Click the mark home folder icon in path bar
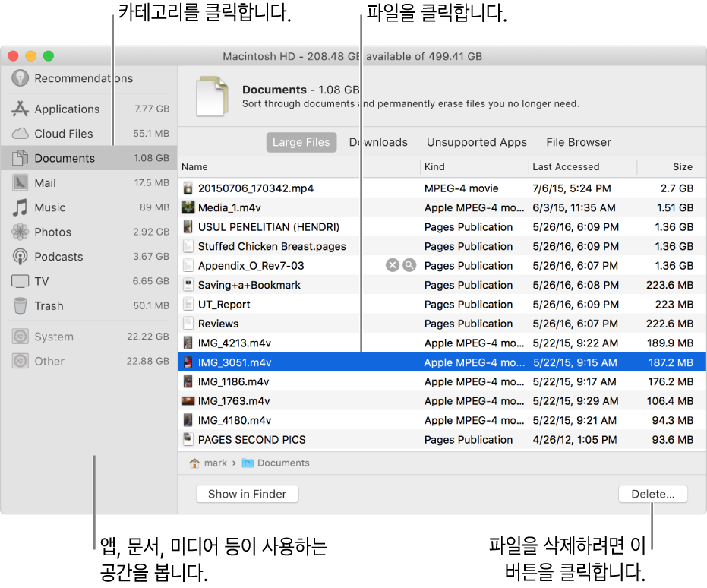707x588 pixels. 194,463
